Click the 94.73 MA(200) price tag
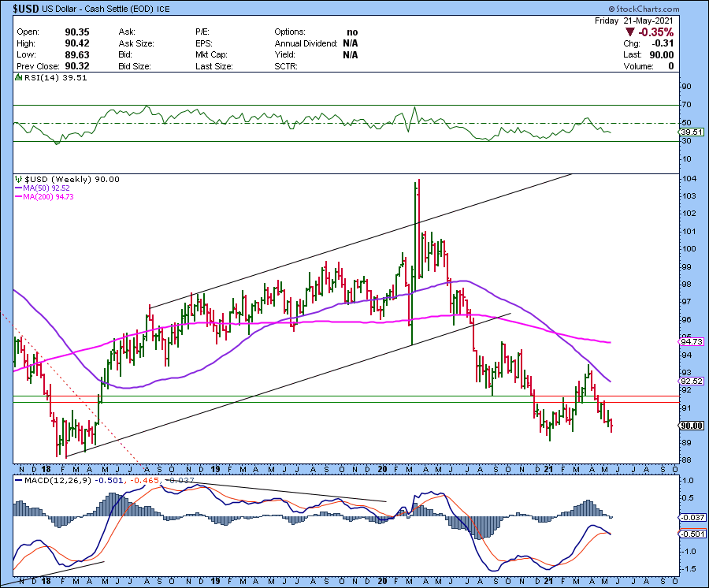709x588 pixels. (x=690, y=342)
